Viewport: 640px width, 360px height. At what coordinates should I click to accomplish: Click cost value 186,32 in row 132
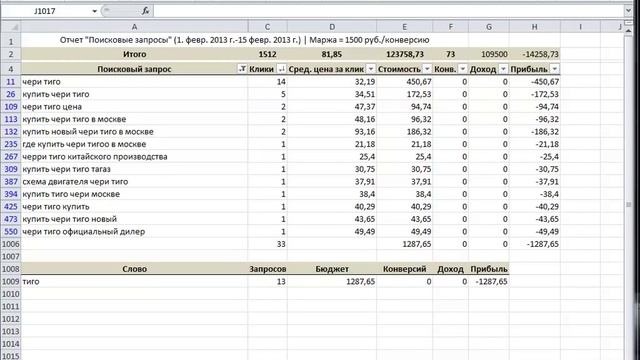pyautogui.click(x=404, y=132)
